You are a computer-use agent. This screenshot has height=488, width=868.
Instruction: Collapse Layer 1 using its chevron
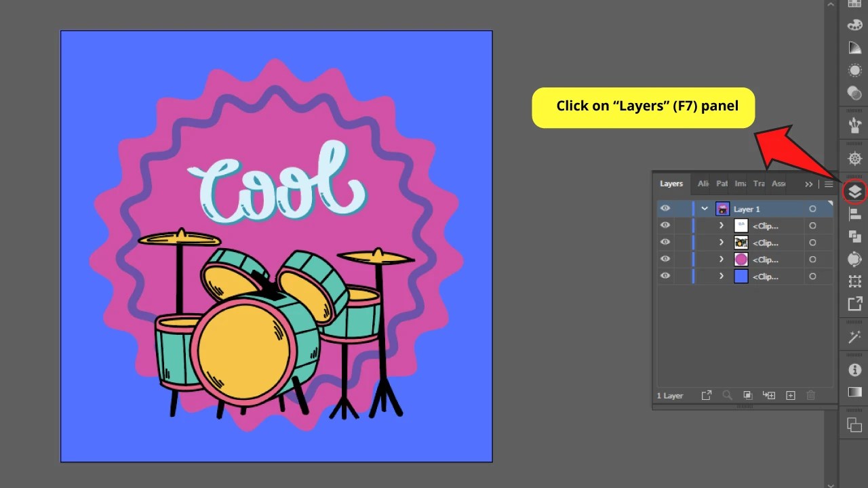[704, 209]
